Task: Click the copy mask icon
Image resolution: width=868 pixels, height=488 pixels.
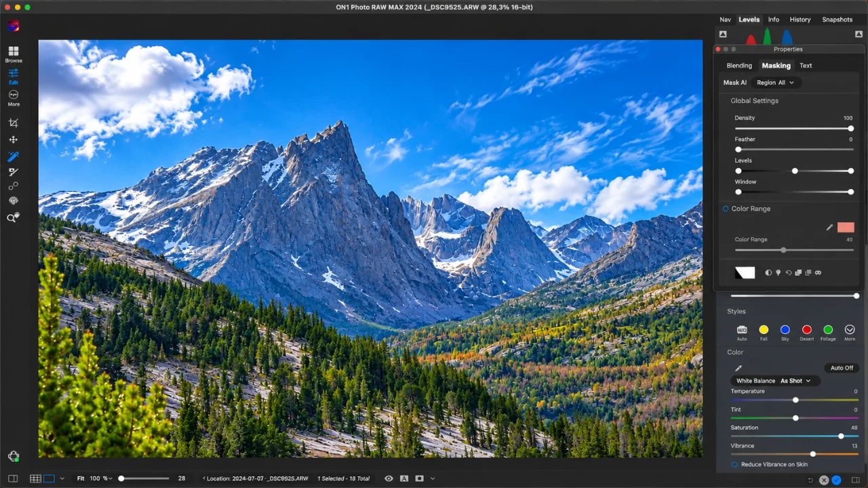Action: pos(798,272)
